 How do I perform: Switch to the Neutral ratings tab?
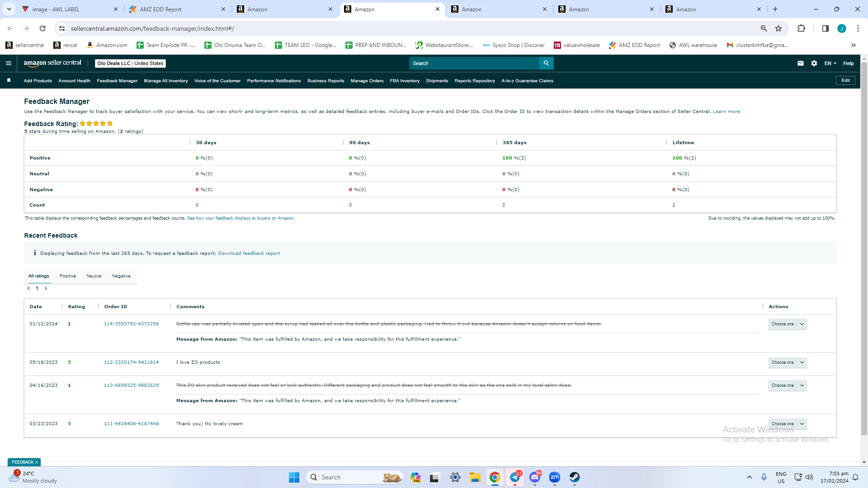[94, 276]
